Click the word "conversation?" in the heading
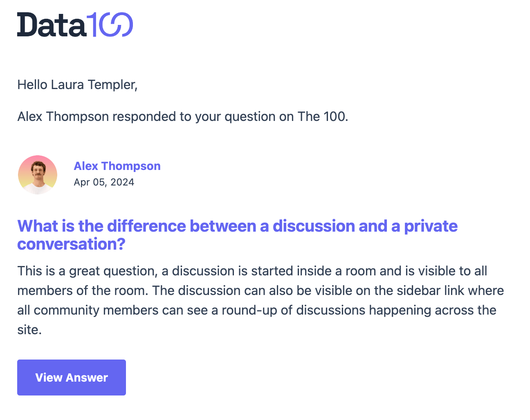Image resolution: width=530 pixels, height=420 pixels. [71, 244]
